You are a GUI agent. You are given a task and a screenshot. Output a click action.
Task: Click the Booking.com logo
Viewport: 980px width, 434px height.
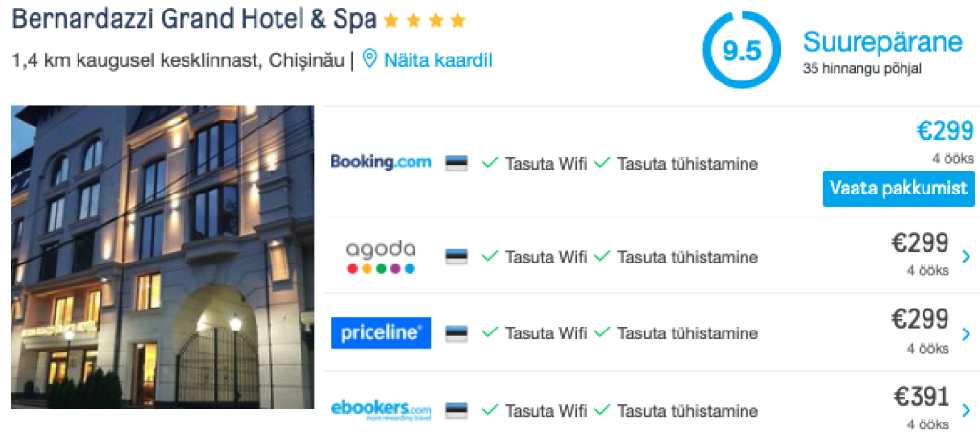381,162
